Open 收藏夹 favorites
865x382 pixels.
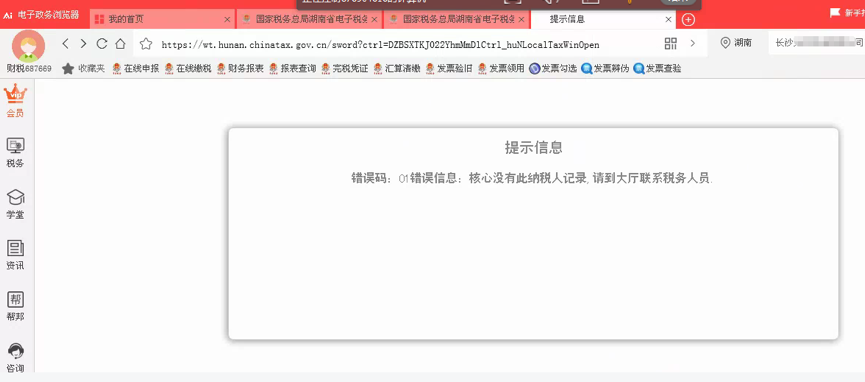pyautogui.click(x=83, y=69)
